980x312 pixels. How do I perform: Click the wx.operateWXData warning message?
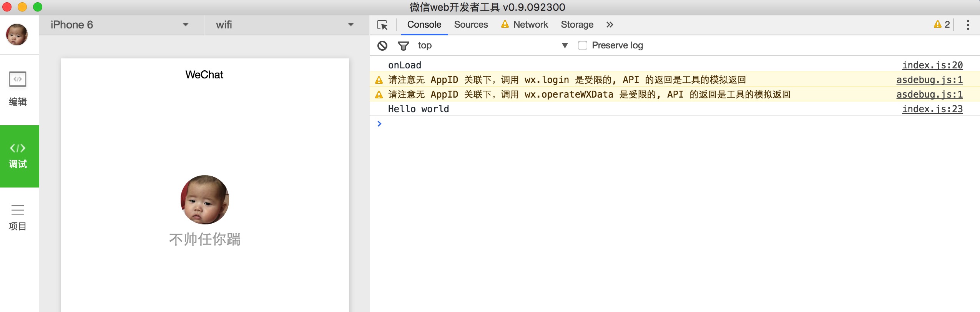pyautogui.click(x=589, y=95)
